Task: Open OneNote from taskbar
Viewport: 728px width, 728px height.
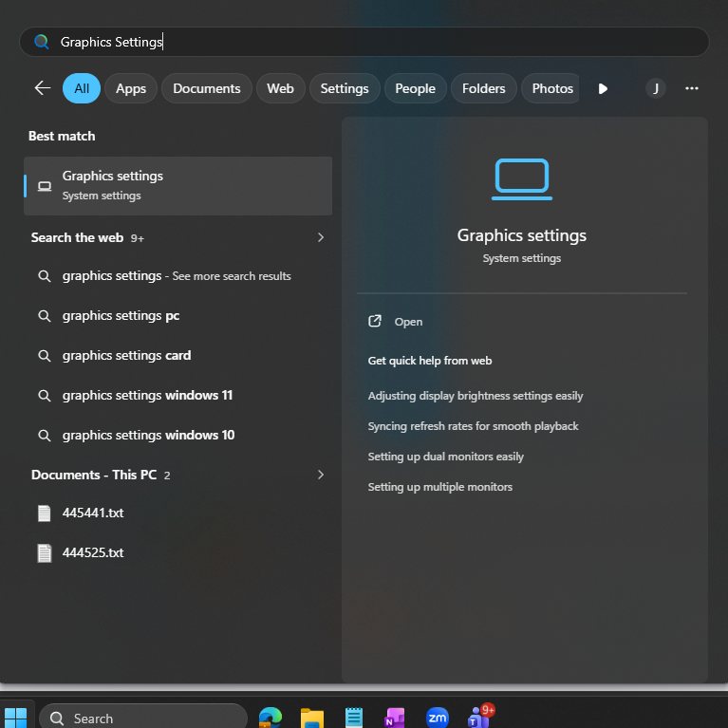Action: (x=395, y=718)
